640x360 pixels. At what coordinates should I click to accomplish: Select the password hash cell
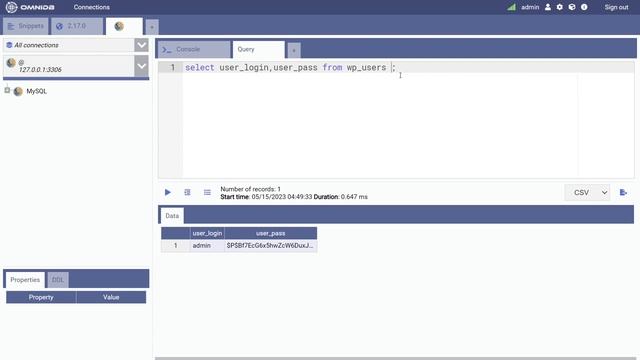click(271, 246)
